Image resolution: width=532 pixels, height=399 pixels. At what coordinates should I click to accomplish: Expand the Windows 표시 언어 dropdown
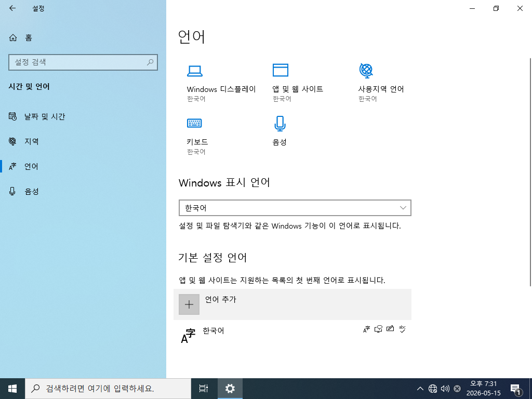pyautogui.click(x=295, y=208)
